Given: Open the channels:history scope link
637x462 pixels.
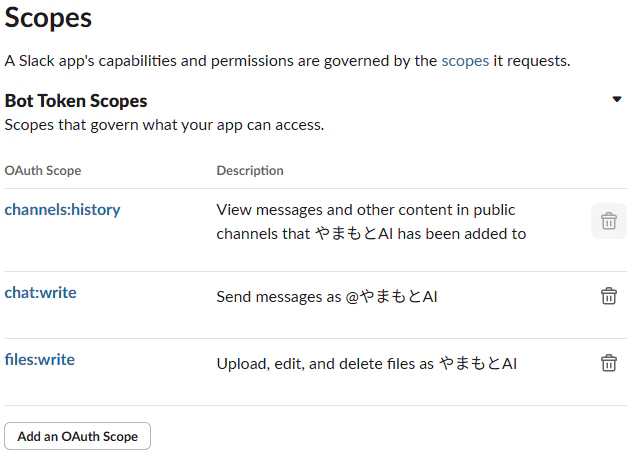Looking at the screenshot, I should click(x=62, y=210).
